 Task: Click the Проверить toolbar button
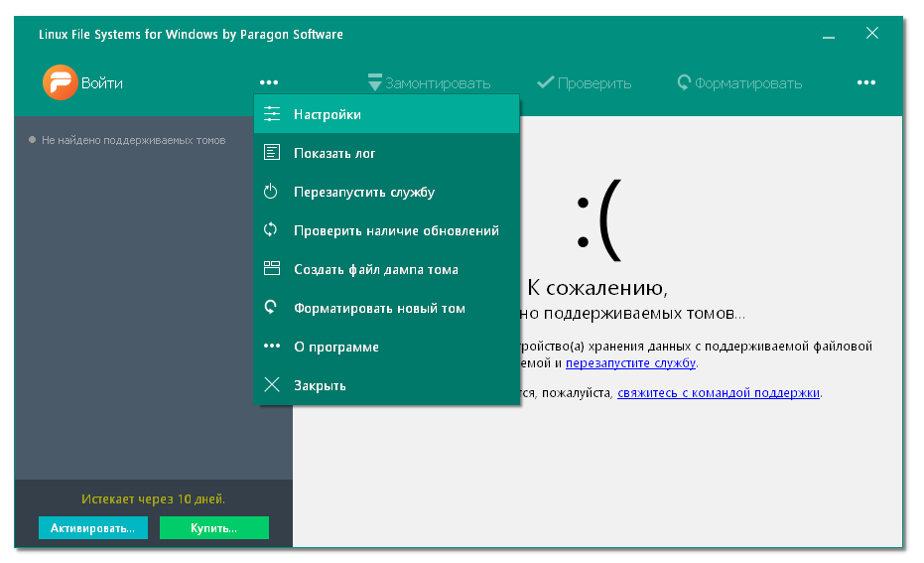(x=584, y=83)
